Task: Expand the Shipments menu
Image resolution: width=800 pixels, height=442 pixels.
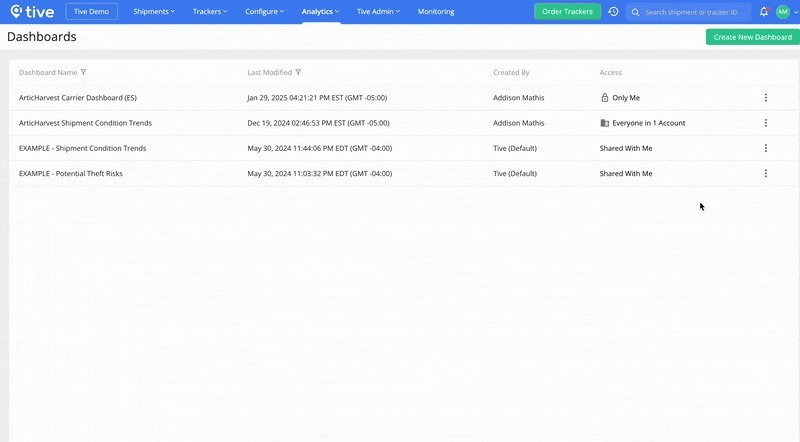Action: 154,12
